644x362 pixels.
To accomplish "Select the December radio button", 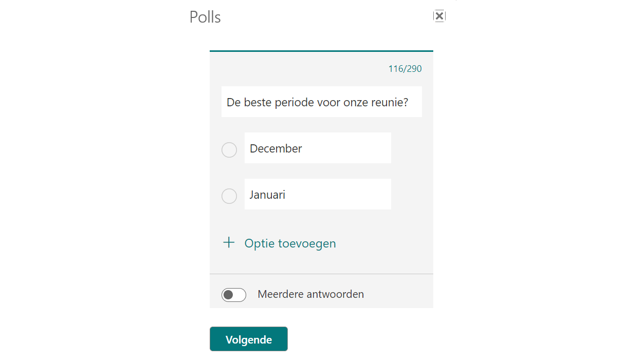I will pos(229,150).
